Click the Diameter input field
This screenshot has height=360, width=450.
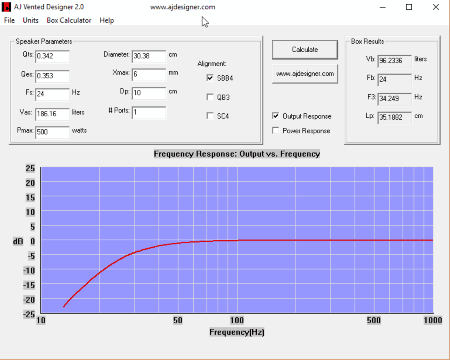149,56
